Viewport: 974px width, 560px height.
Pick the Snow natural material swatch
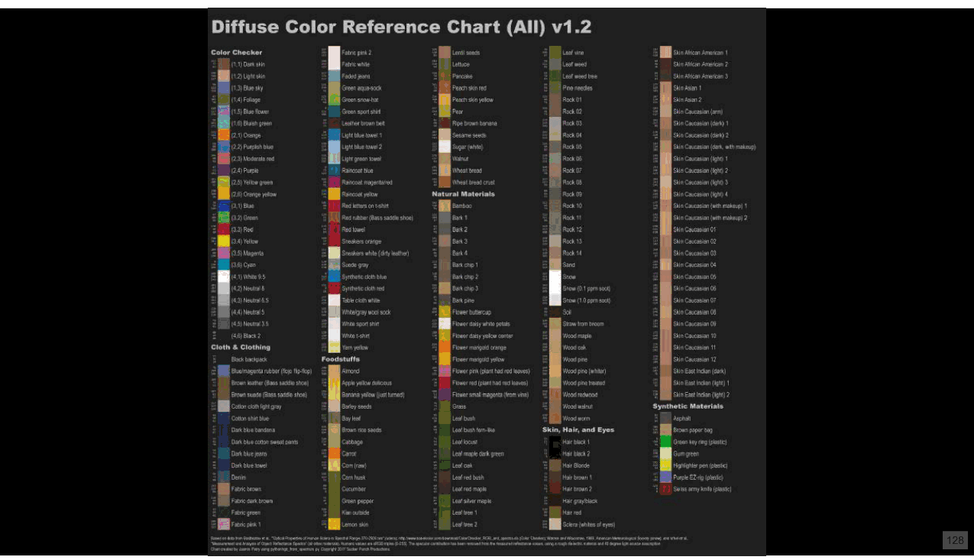click(555, 277)
